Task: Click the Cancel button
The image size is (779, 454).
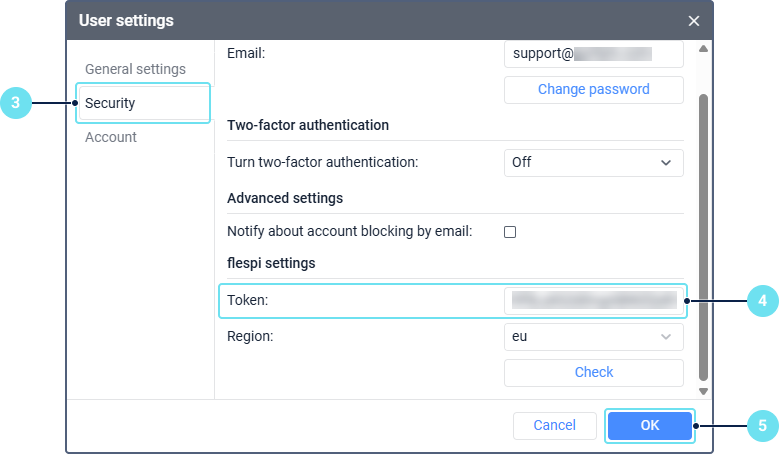Action: click(x=554, y=425)
